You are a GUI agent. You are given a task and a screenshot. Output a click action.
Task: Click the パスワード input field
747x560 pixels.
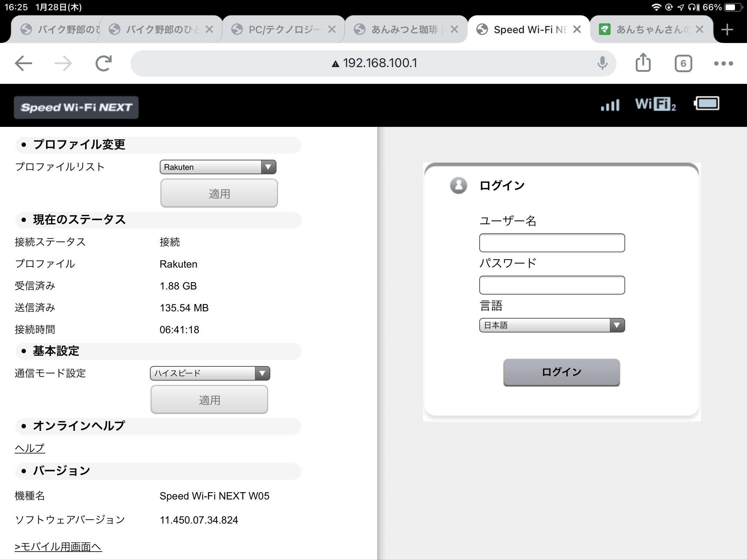click(552, 285)
